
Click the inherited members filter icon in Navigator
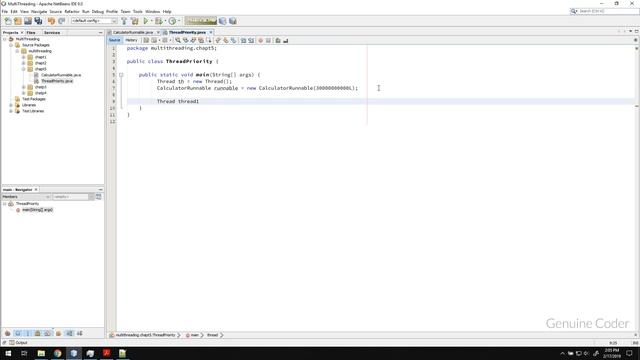point(7,333)
